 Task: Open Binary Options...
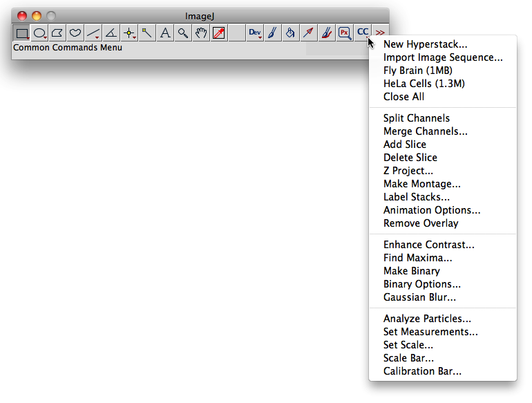point(443,284)
